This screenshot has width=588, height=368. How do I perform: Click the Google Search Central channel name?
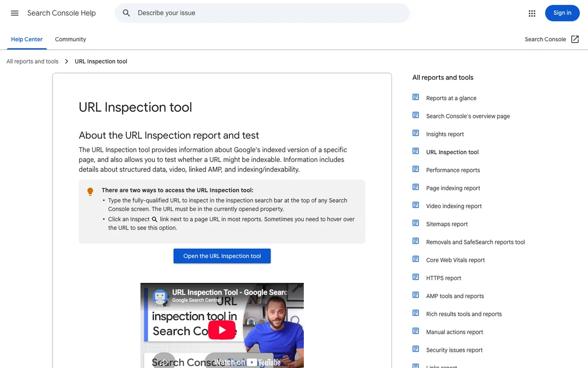[196, 300]
